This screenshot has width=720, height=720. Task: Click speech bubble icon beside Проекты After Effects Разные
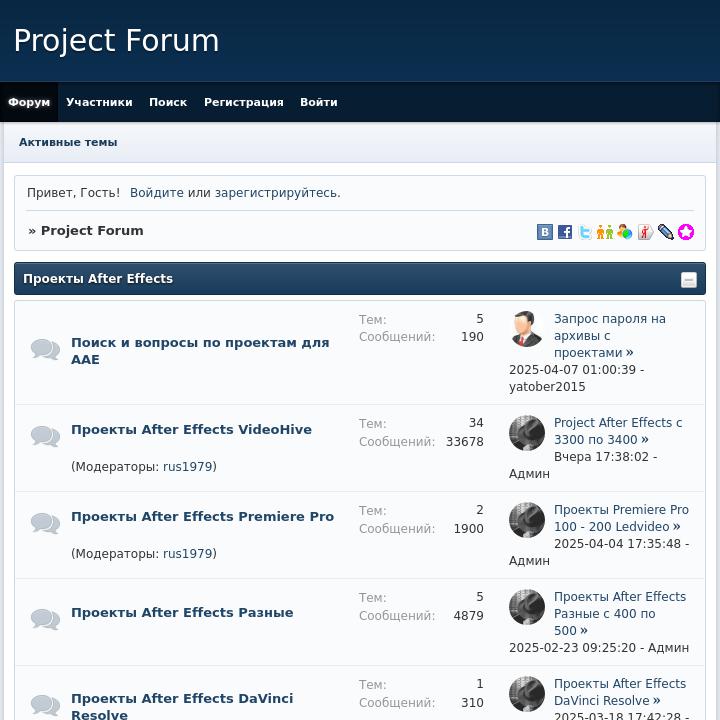click(45, 619)
